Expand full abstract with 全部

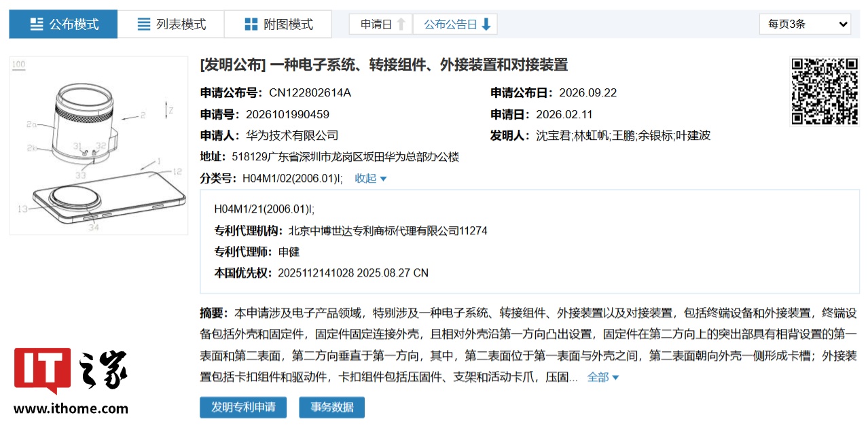[602, 377]
